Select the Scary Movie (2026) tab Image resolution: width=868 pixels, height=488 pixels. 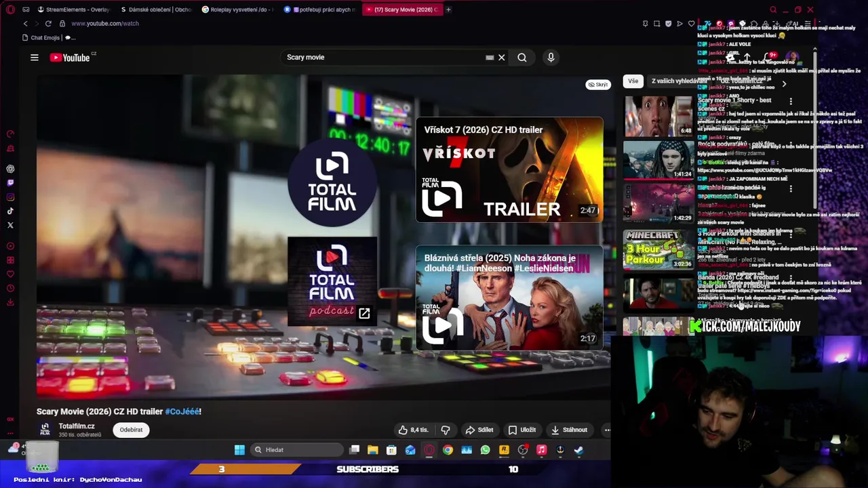[401, 9]
